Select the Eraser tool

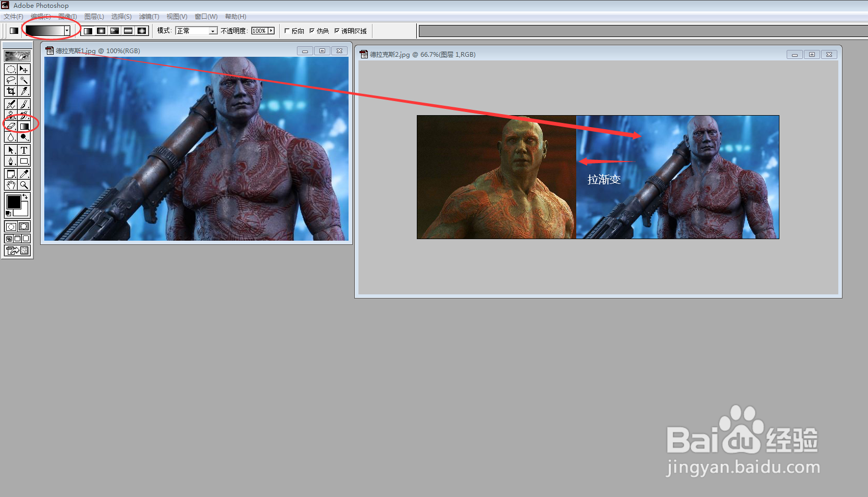11,126
